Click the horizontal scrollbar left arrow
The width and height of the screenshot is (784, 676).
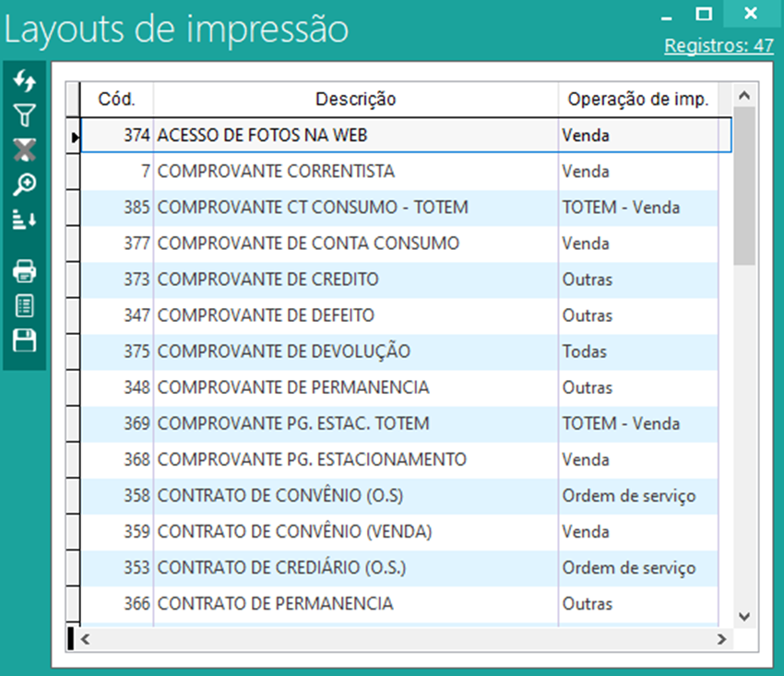point(86,638)
